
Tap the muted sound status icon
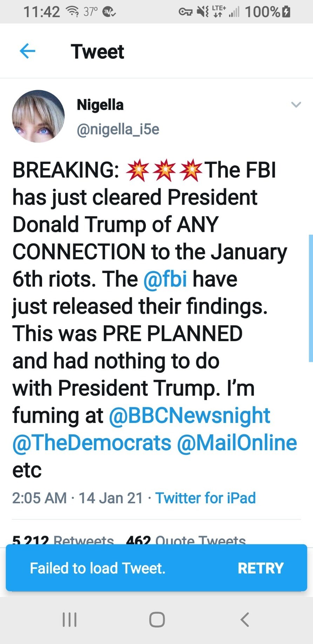pyautogui.click(x=203, y=12)
